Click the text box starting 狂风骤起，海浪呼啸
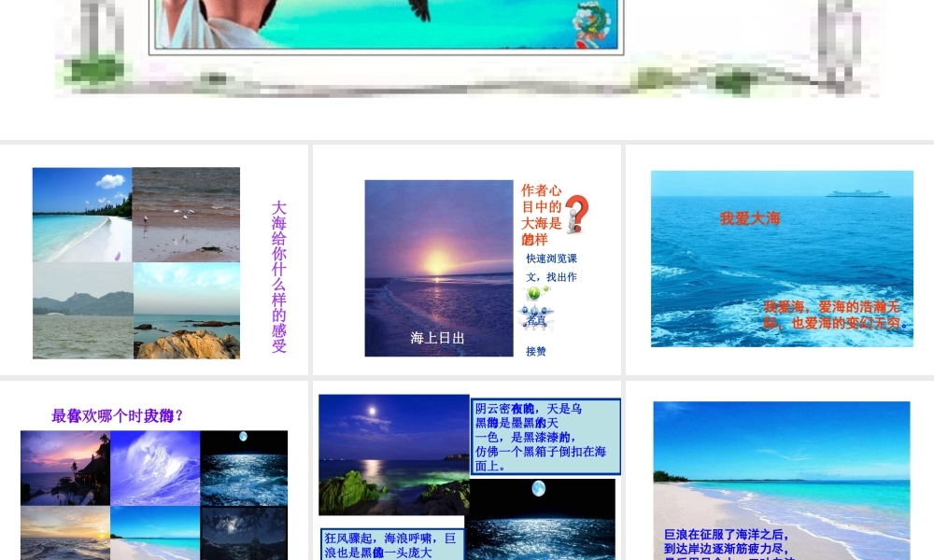The height and width of the screenshot is (560, 934). (392, 544)
